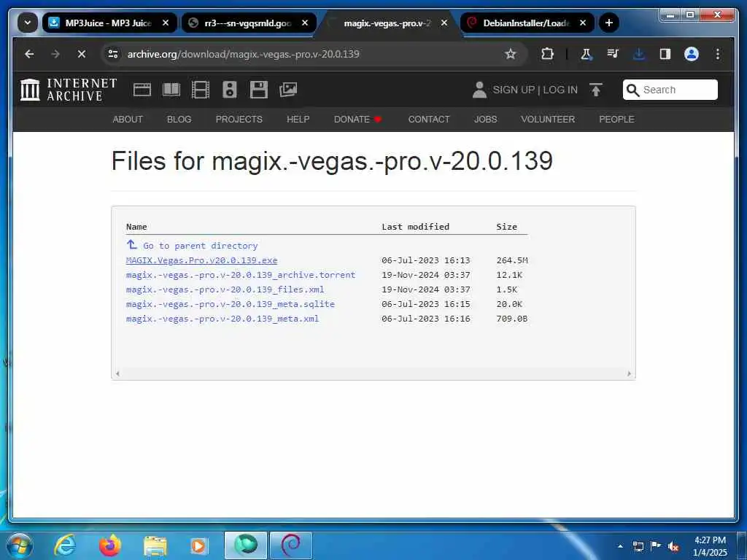747x560 pixels.
Task: Click the file list left scroll arrow
Action: point(117,374)
